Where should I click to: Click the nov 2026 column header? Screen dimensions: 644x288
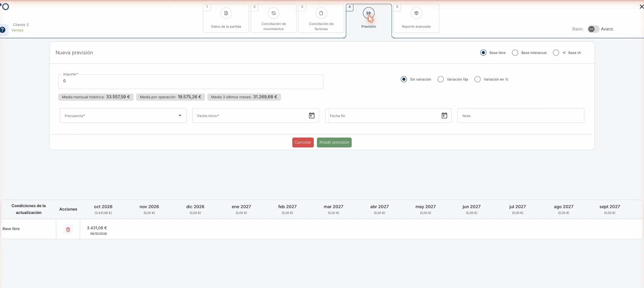pos(149,209)
